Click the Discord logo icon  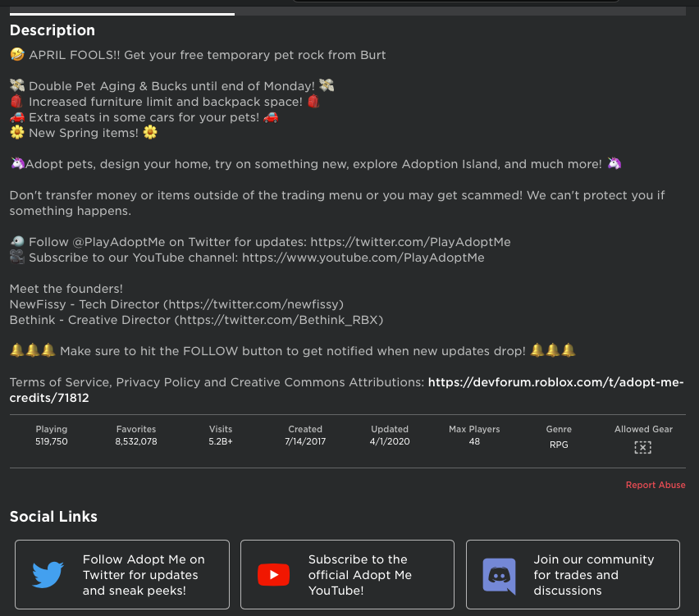coord(500,576)
